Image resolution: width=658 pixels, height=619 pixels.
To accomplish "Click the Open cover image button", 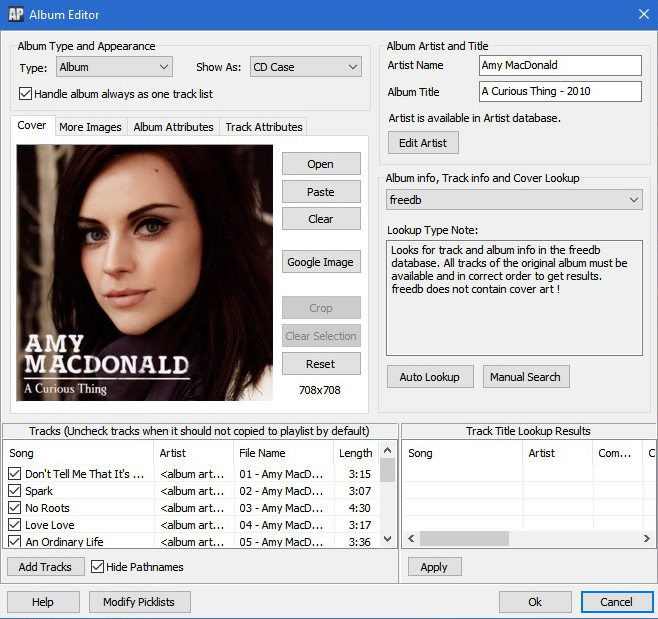I will tap(321, 164).
